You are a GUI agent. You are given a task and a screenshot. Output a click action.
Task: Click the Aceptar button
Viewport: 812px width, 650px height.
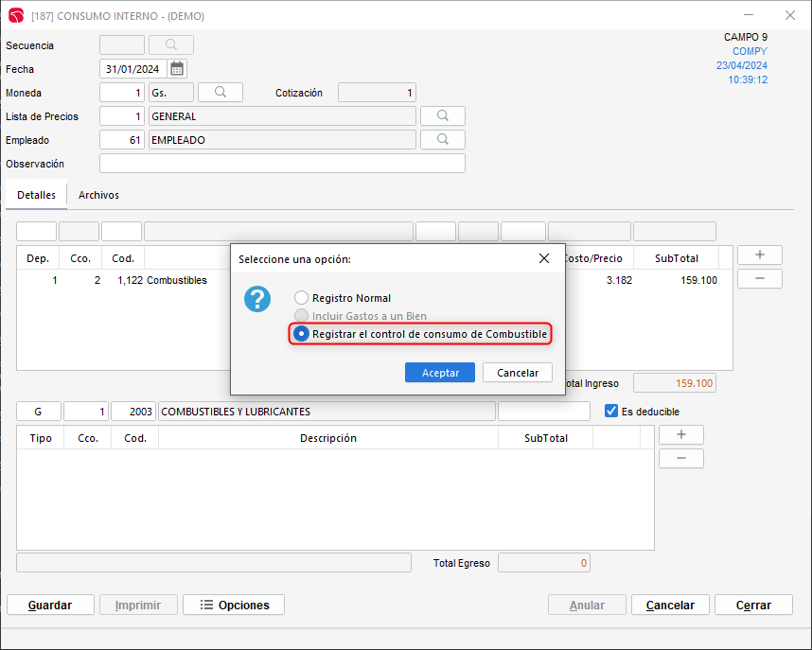click(440, 373)
